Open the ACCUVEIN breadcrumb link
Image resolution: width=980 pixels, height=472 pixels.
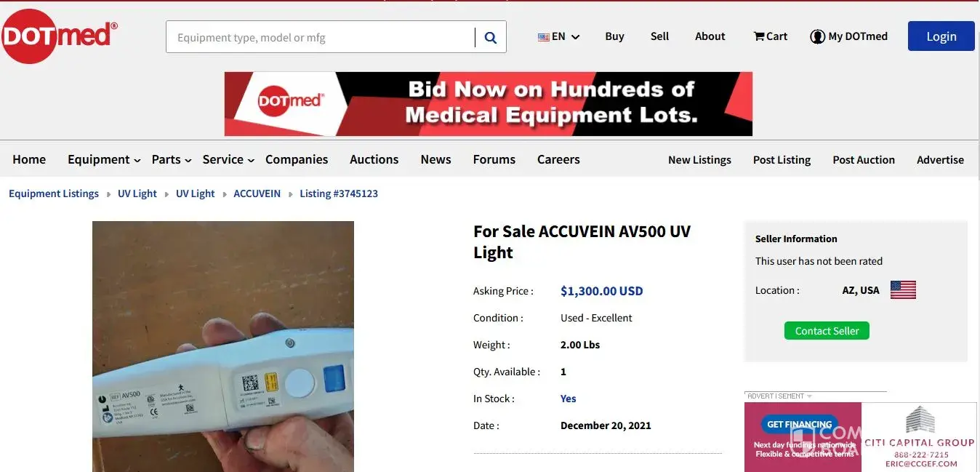tap(257, 193)
